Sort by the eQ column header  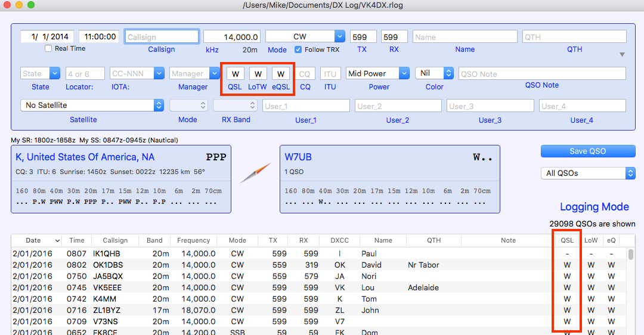click(611, 241)
